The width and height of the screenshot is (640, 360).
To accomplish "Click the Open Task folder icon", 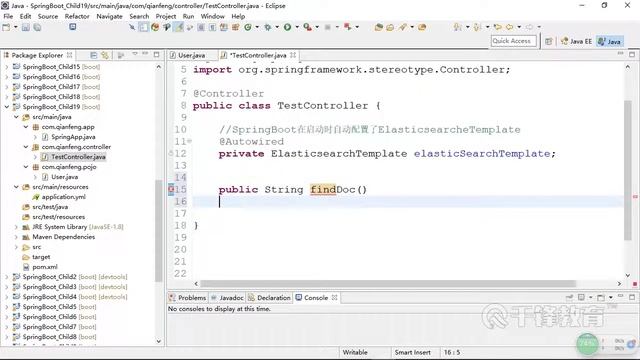I will 390,27.
